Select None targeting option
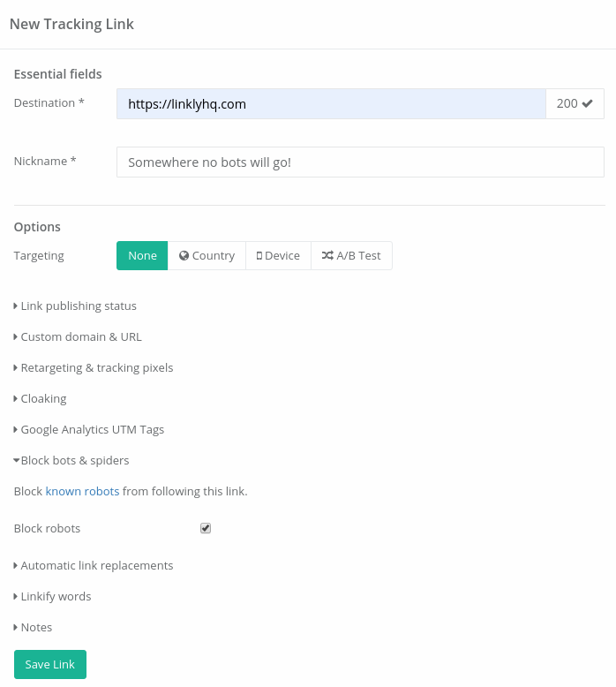 coord(142,255)
